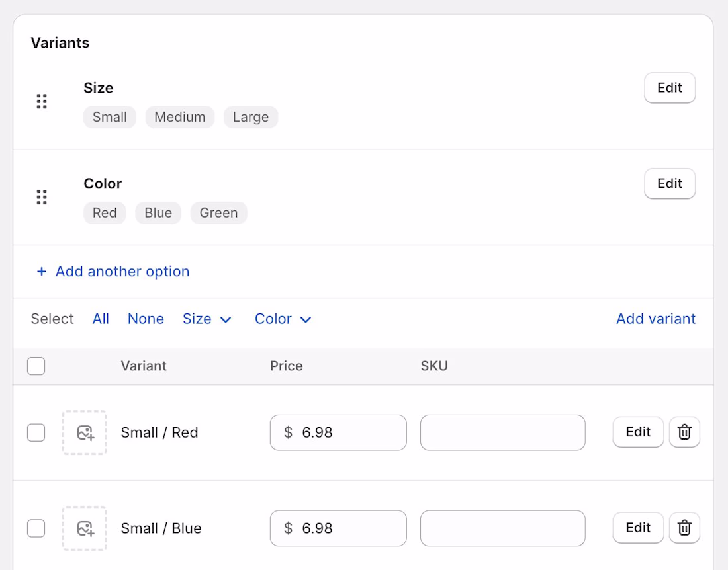Open the Size selection dropdown
Screen dimensions: 728x570
(x=207, y=319)
